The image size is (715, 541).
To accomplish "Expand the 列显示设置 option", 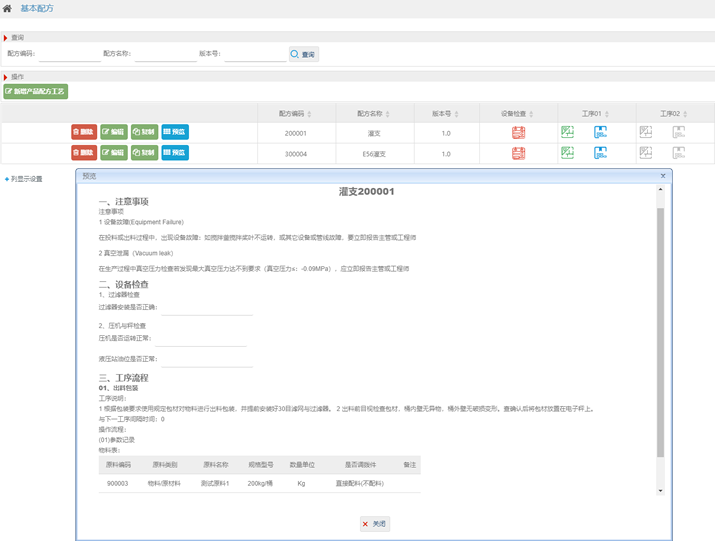I will 23,179.
